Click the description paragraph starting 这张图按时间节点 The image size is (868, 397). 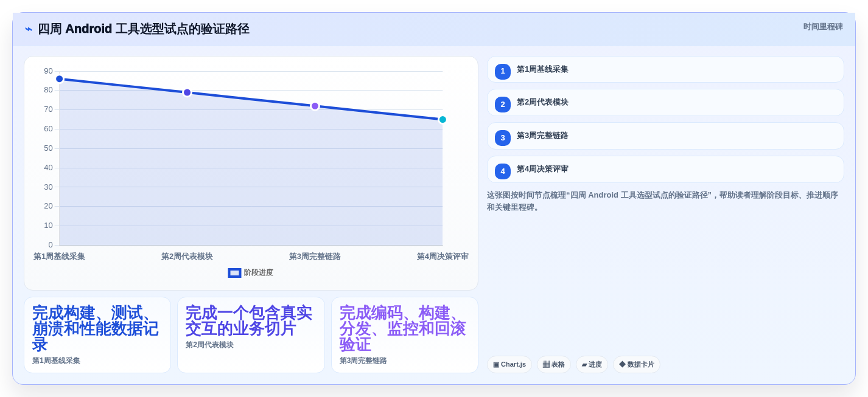coord(663,201)
